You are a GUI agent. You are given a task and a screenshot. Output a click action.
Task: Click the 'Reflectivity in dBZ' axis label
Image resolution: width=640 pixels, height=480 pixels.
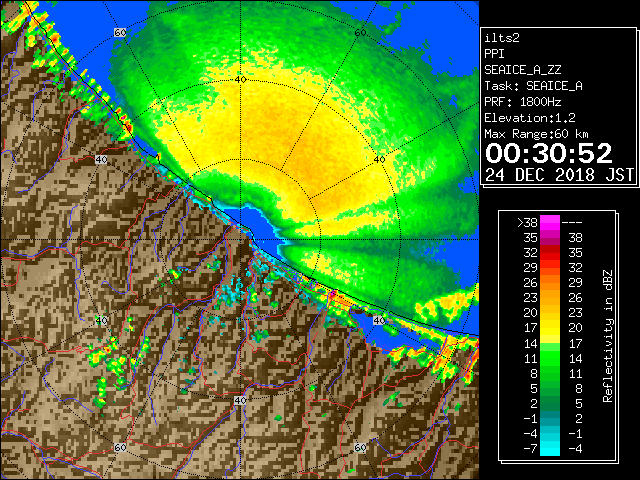click(608, 336)
